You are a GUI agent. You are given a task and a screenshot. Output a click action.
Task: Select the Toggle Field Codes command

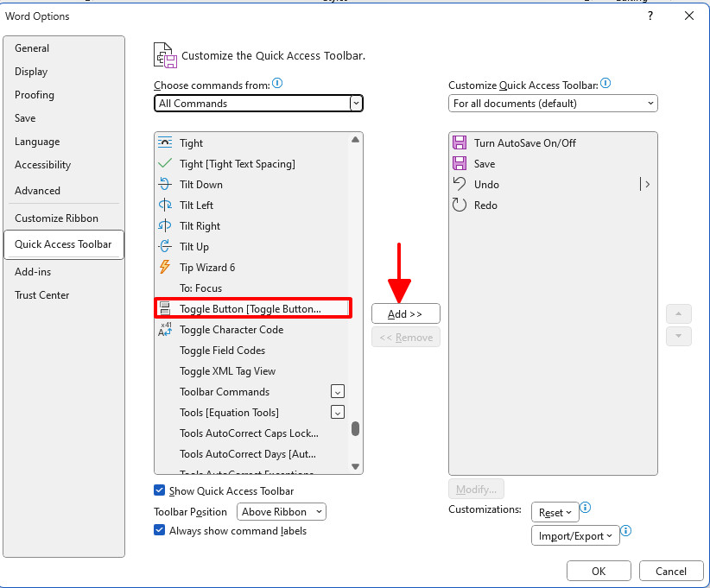click(251, 350)
